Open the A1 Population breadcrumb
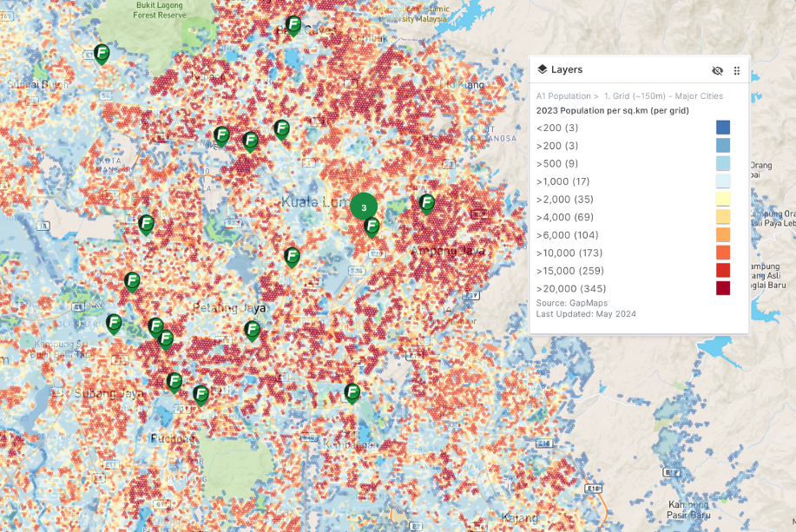796x532 pixels. 562,96
